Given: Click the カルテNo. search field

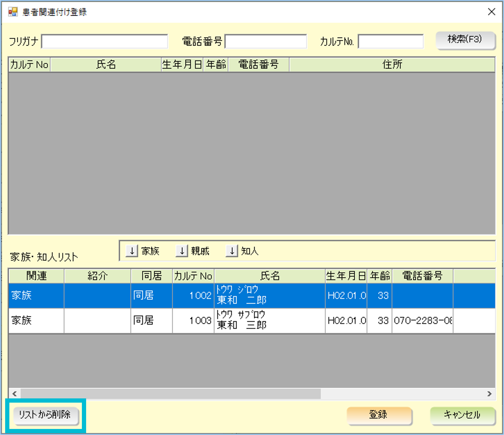Looking at the screenshot, I should (390, 41).
